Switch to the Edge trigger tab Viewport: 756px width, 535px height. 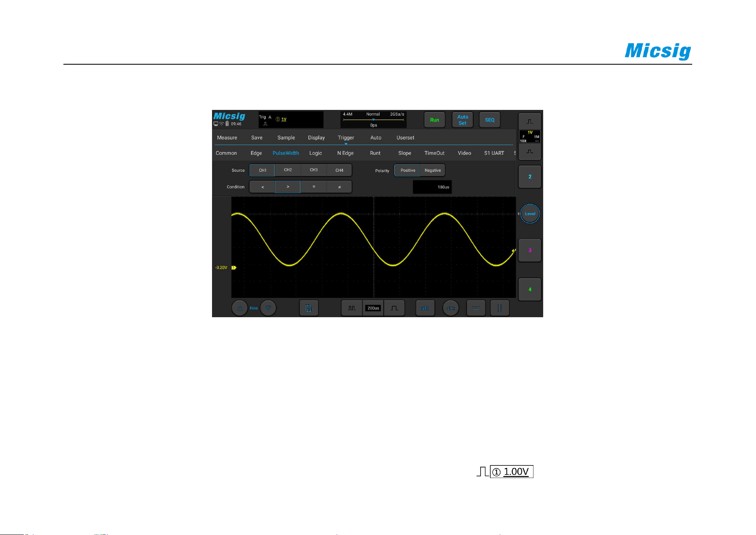pyautogui.click(x=256, y=153)
